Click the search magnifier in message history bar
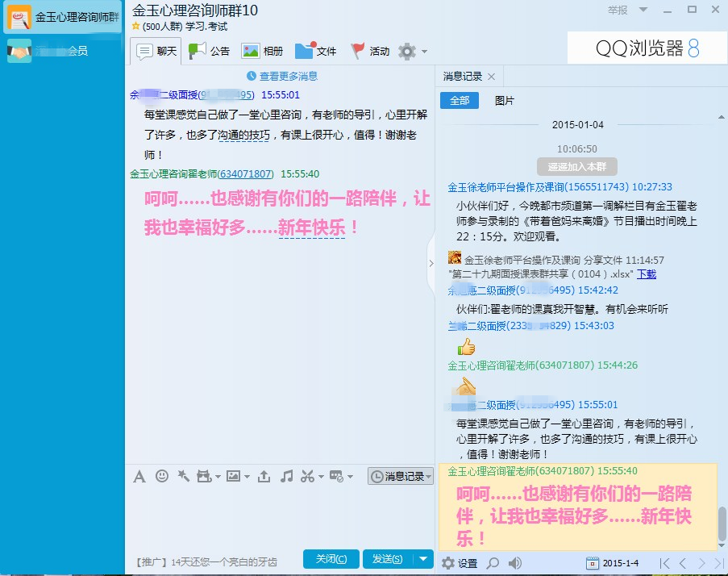The width and height of the screenshot is (728, 576). pyautogui.click(x=493, y=563)
